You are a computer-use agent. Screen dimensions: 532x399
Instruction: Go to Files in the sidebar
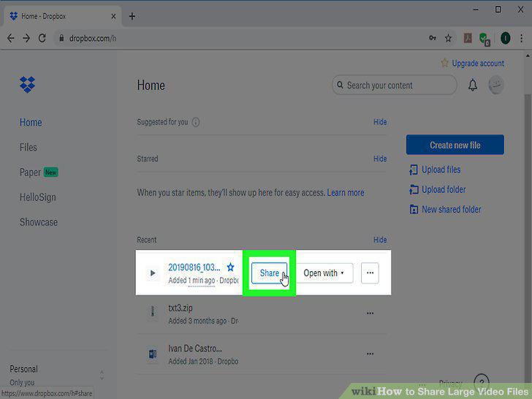click(x=28, y=148)
